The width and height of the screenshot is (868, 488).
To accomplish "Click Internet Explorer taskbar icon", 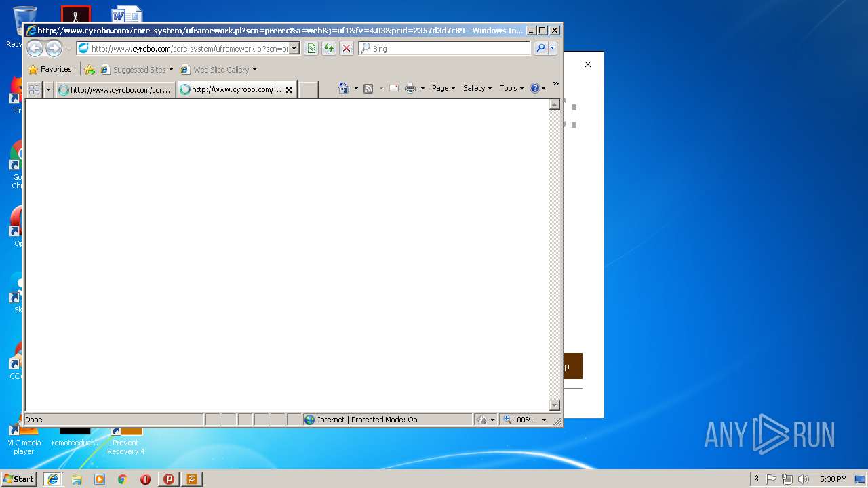I will coord(53,479).
